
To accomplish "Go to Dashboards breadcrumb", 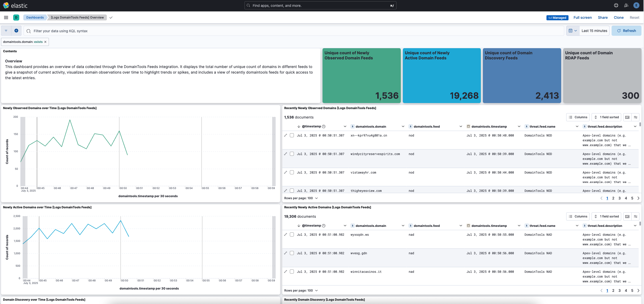I will pyautogui.click(x=35, y=18).
